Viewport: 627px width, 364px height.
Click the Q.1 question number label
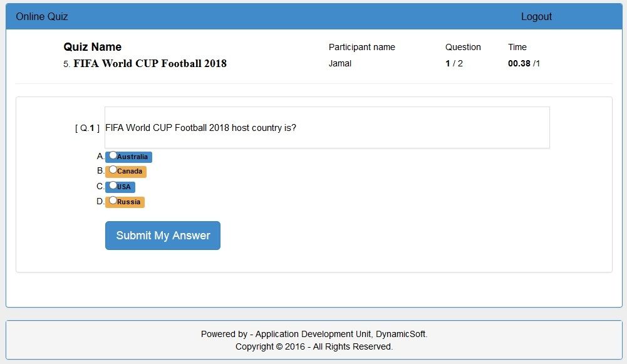87,128
